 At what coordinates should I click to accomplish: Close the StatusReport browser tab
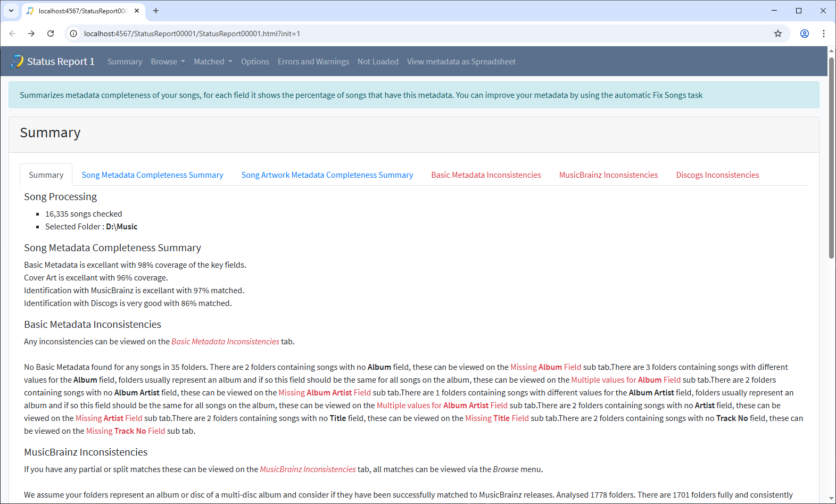tap(137, 11)
